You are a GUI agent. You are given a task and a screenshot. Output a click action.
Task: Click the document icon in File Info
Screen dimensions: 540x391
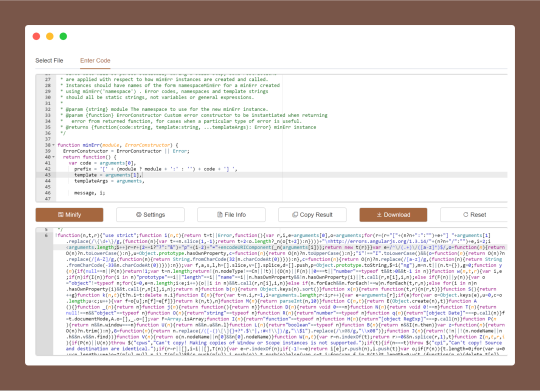220,215
